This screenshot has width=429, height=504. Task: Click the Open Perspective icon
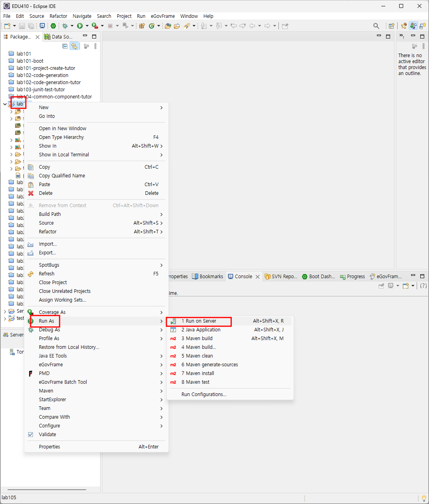392,26
